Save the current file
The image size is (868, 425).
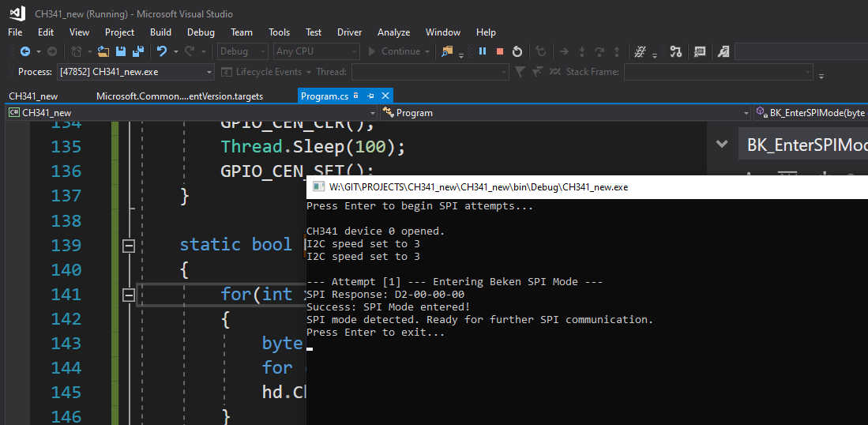point(121,51)
